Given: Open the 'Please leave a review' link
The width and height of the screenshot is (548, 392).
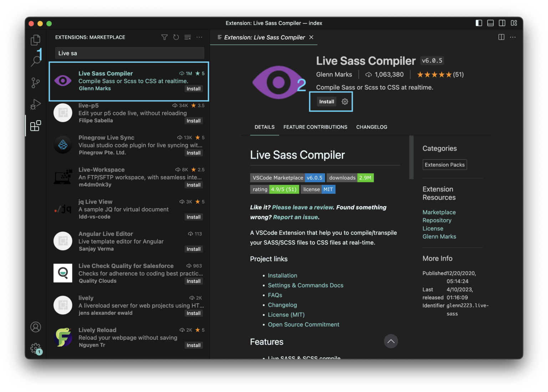Looking at the screenshot, I should (303, 207).
